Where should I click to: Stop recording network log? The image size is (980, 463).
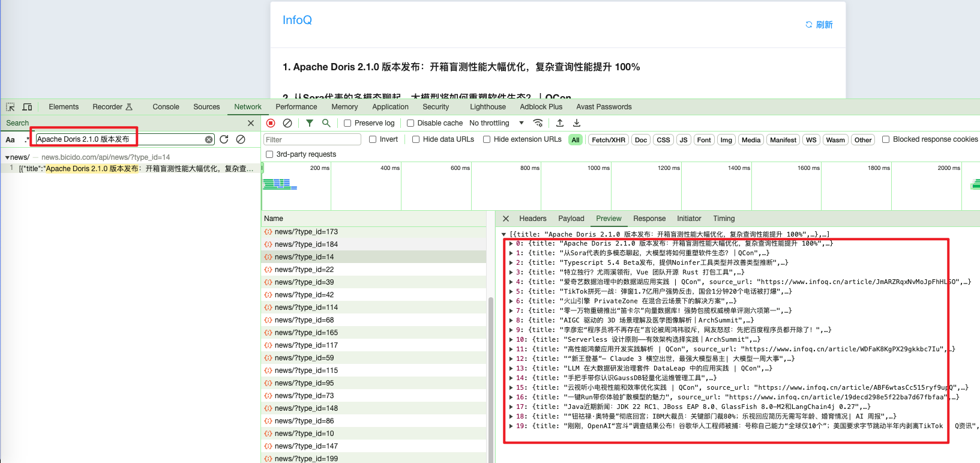[x=271, y=123]
